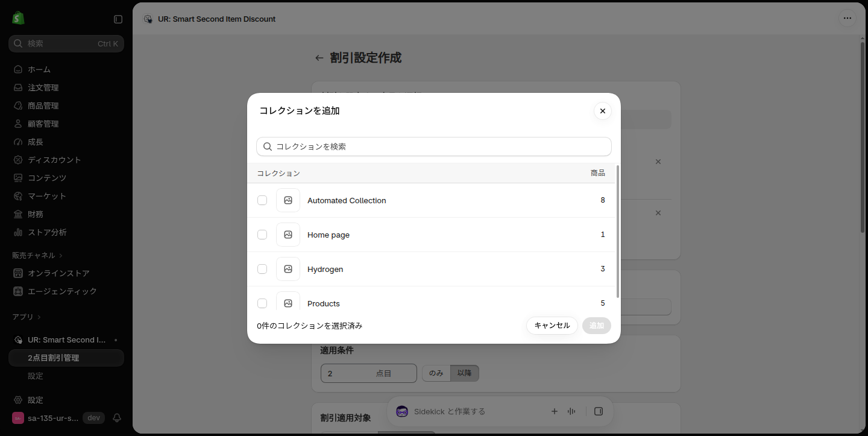Click the 設定 gear icon in sidebar bottom
This screenshot has height=436, width=868.
coord(18,400)
